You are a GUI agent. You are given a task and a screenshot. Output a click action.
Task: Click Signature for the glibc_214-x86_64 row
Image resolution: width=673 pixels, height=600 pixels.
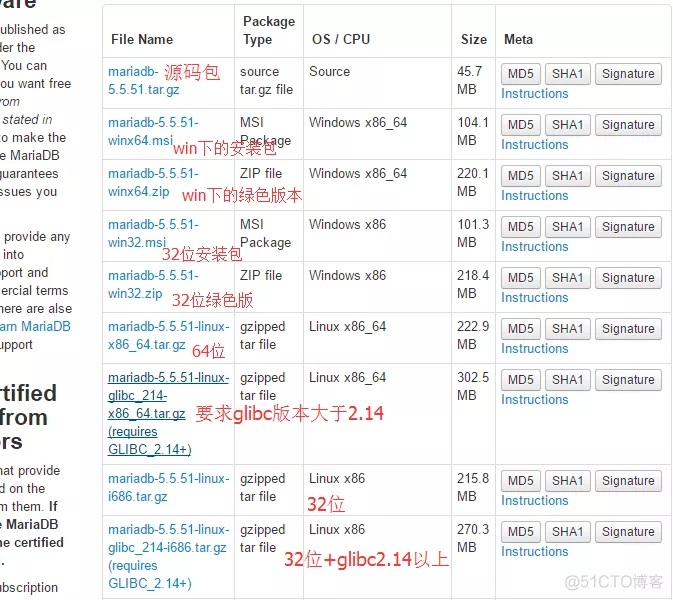tap(628, 380)
